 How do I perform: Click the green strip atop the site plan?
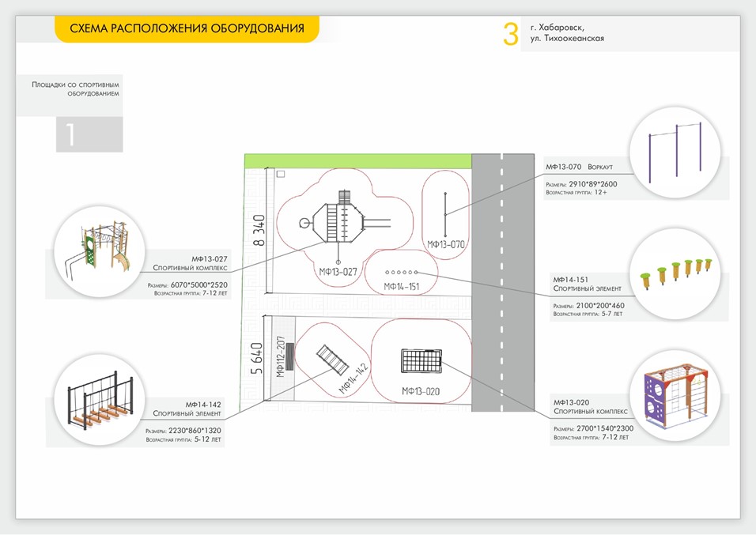coord(357,160)
